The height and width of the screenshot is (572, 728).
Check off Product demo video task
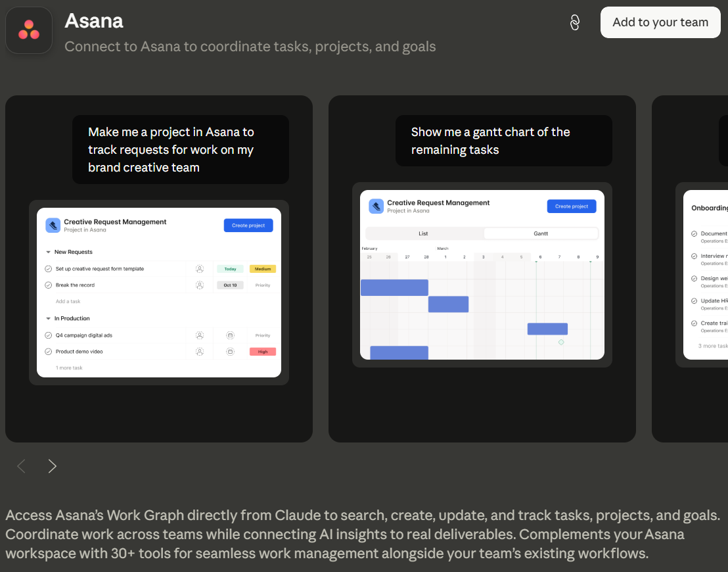click(x=48, y=352)
